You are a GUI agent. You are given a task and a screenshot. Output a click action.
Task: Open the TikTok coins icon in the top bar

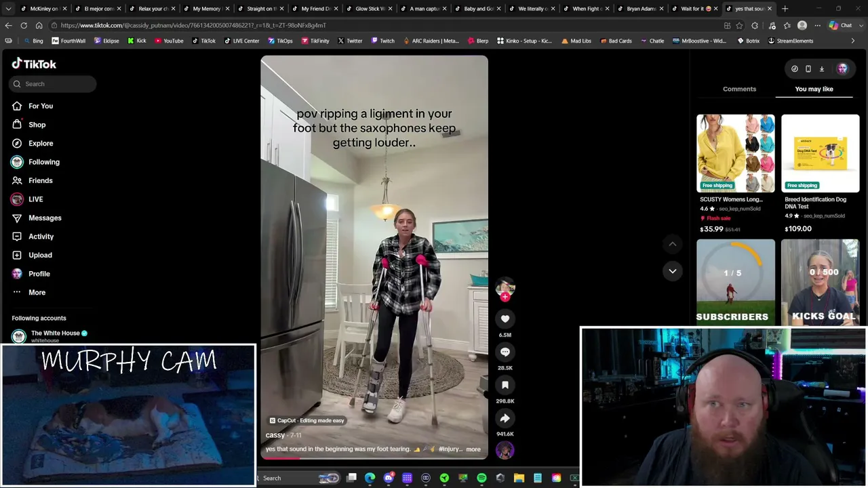point(795,68)
